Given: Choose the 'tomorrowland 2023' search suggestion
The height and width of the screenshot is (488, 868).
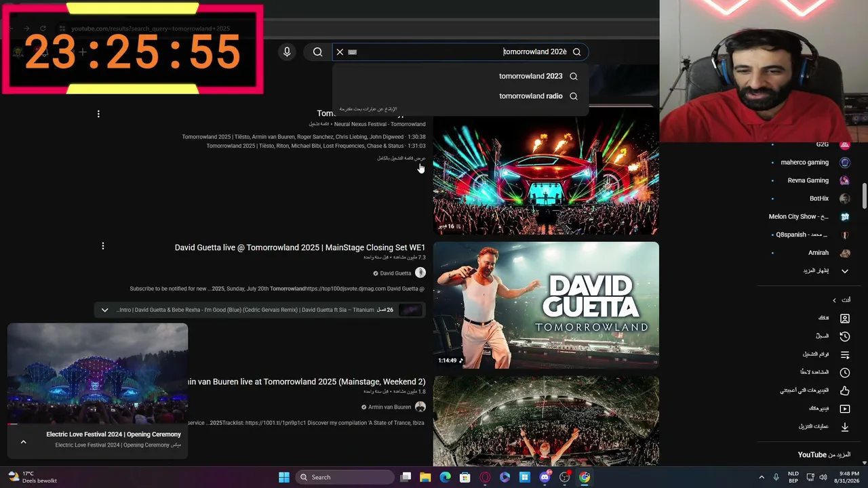Looking at the screenshot, I should click(530, 76).
